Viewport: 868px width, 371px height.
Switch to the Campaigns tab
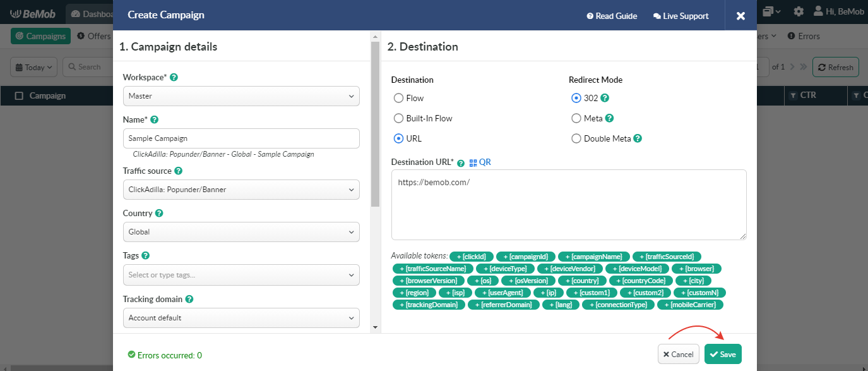(x=40, y=36)
